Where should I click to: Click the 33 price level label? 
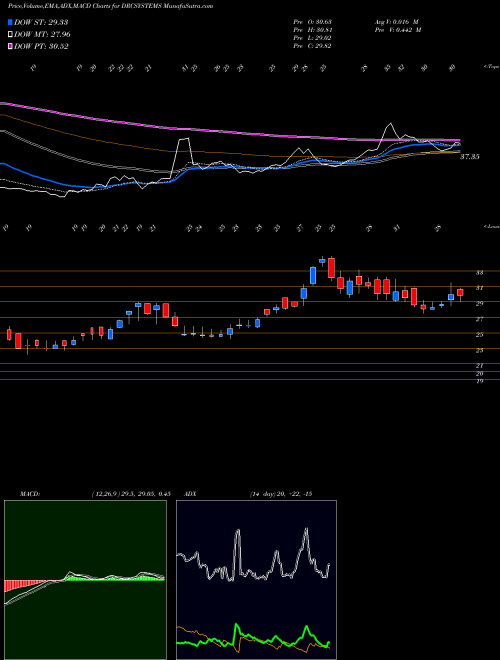tap(479, 273)
